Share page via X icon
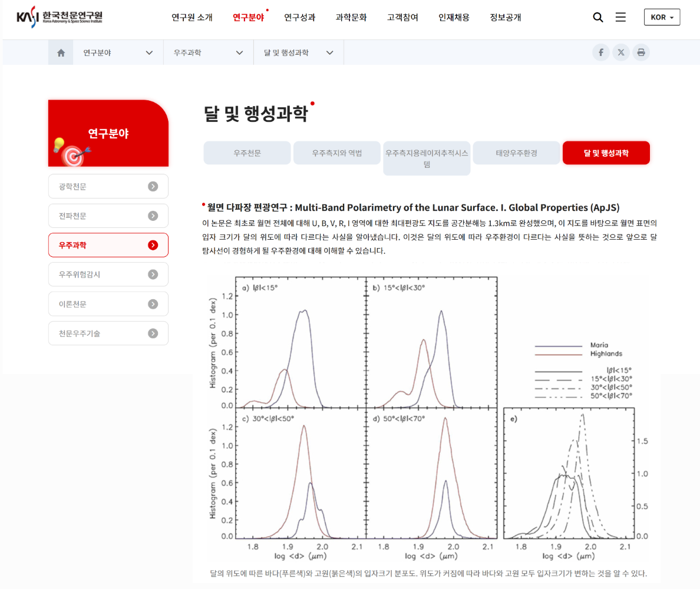 tap(620, 52)
